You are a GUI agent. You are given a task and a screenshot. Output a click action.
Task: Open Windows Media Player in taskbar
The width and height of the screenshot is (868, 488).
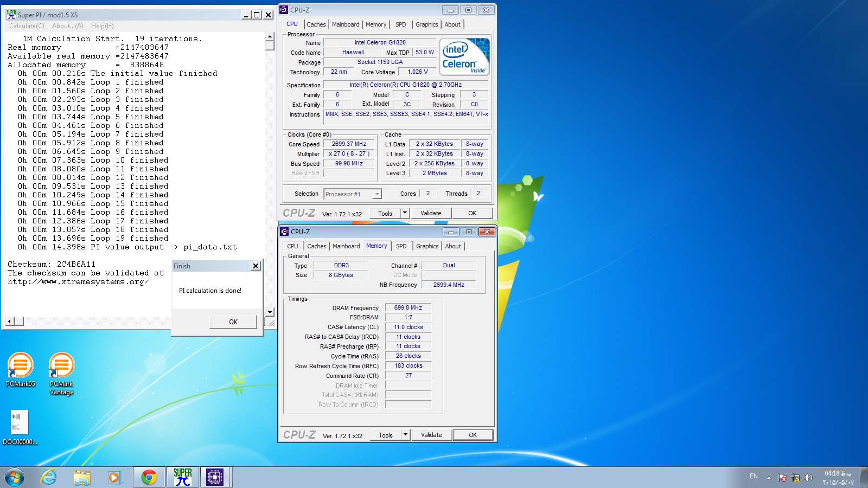pos(114,477)
